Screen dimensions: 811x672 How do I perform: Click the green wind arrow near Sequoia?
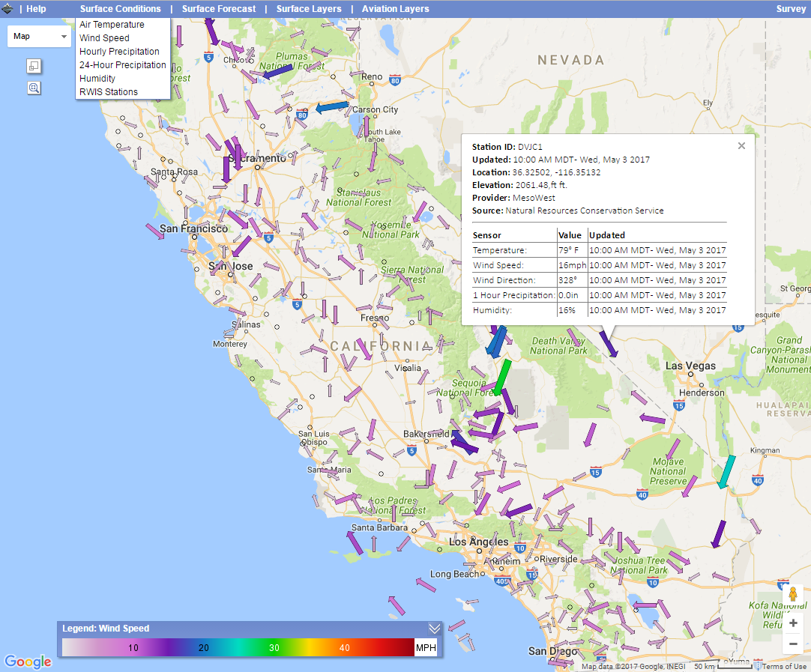[502, 378]
